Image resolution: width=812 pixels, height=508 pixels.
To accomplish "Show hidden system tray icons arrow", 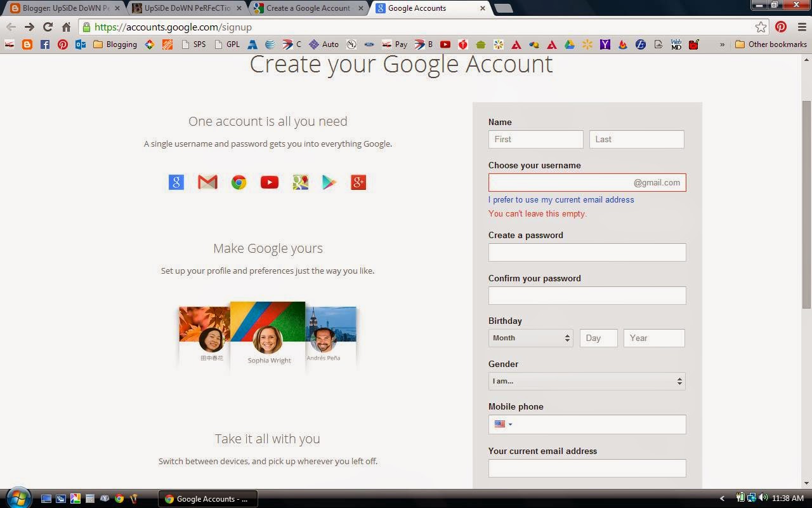I will 722,498.
